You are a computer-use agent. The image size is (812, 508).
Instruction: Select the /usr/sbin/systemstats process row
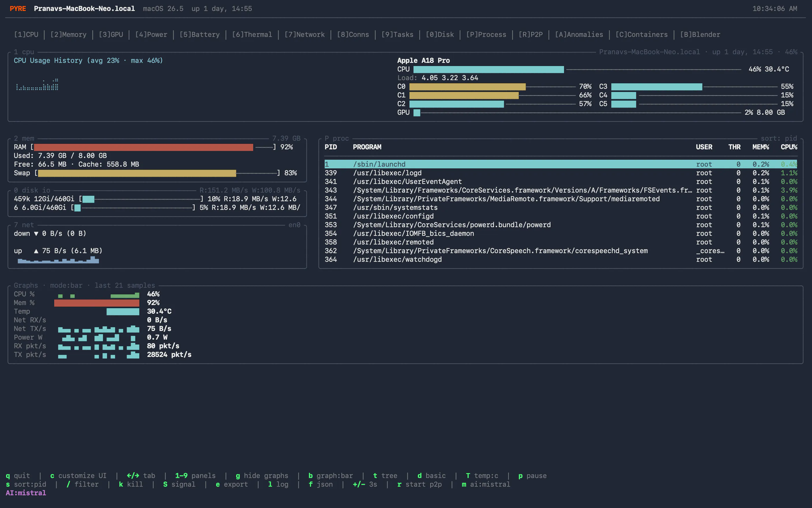click(x=561, y=208)
